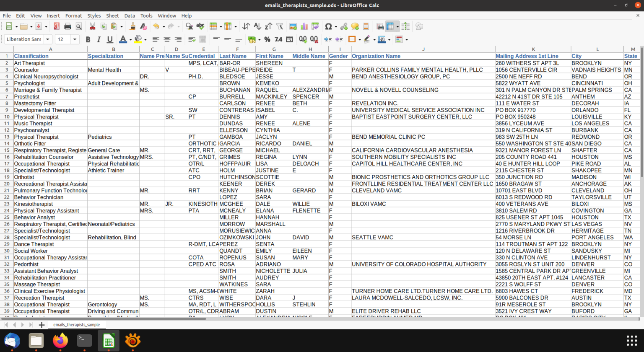644x352 pixels.
Task: Toggle italic formatting
Action: coord(98,39)
